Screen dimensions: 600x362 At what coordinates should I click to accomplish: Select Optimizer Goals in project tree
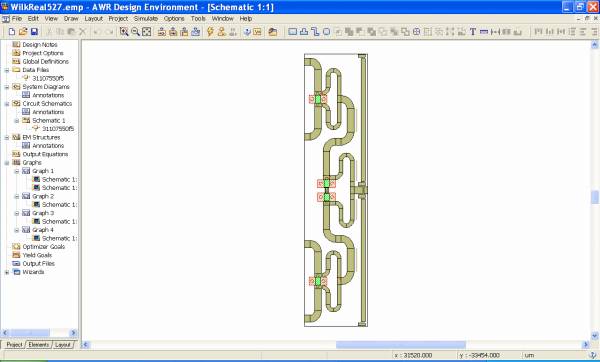click(x=44, y=247)
